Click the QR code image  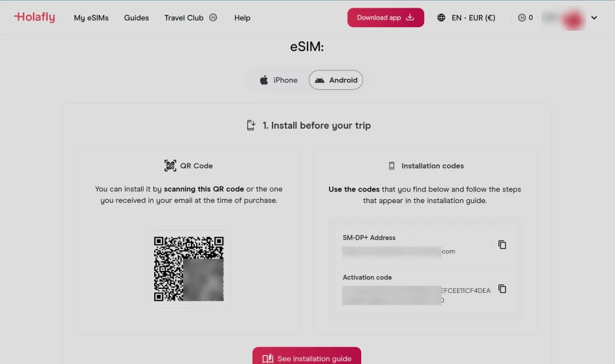tap(188, 269)
